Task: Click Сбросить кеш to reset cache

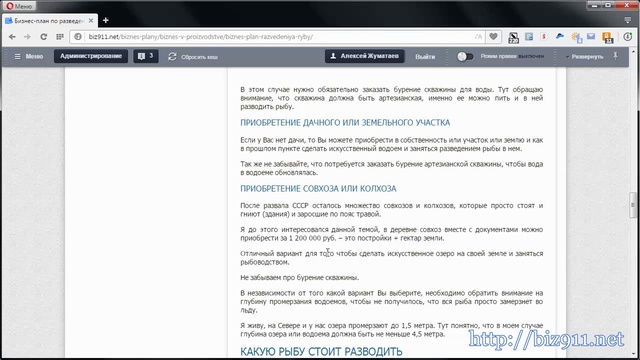Action: coord(193,57)
